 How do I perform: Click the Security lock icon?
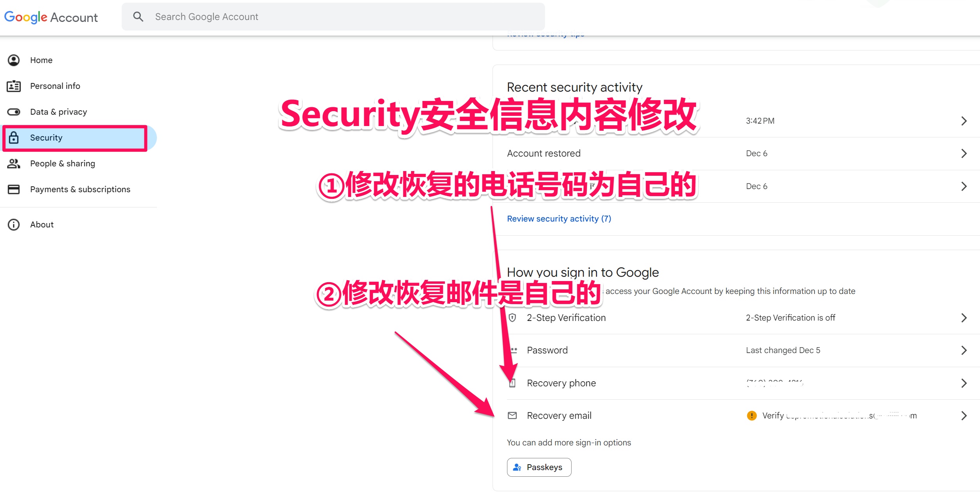[x=14, y=138]
